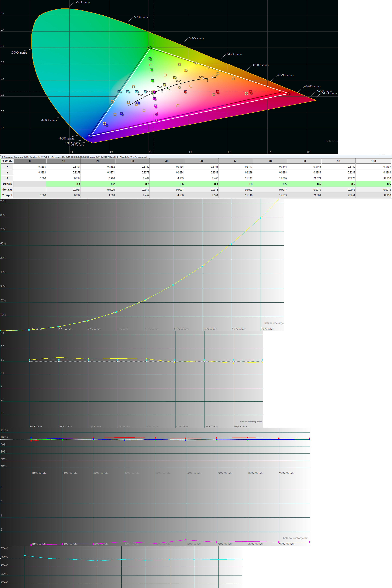Viewport: 392px width, 588px height.
Task: Select the 20 % White column header
Action: [x=98, y=161]
